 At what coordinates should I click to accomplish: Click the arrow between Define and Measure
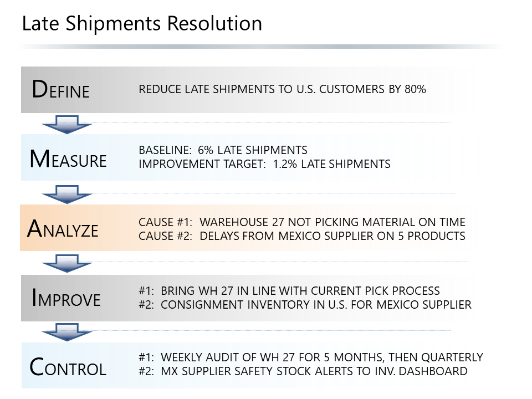click(x=66, y=124)
